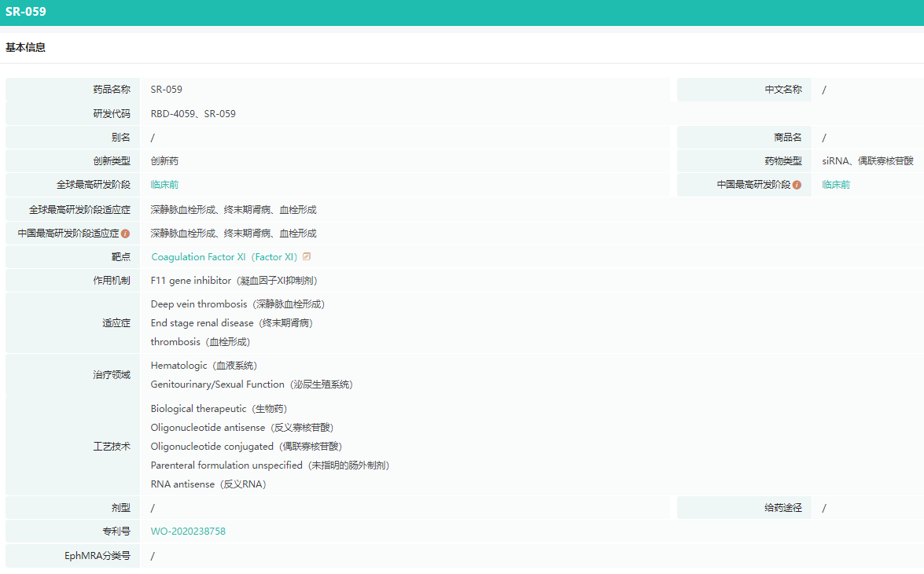This screenshot has width=924, height=574.
Task: Click the Genitourinary/Sexual Function entry
Action: click(251, 385)
